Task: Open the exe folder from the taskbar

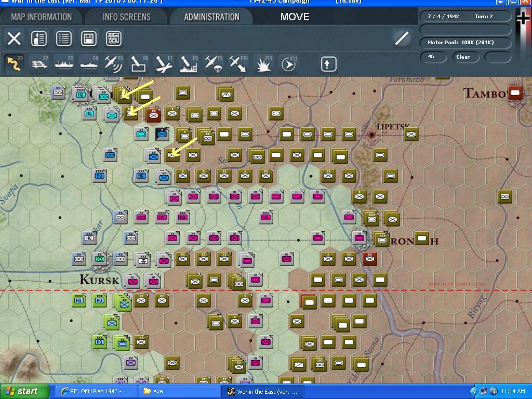Action: pos(179,391)
